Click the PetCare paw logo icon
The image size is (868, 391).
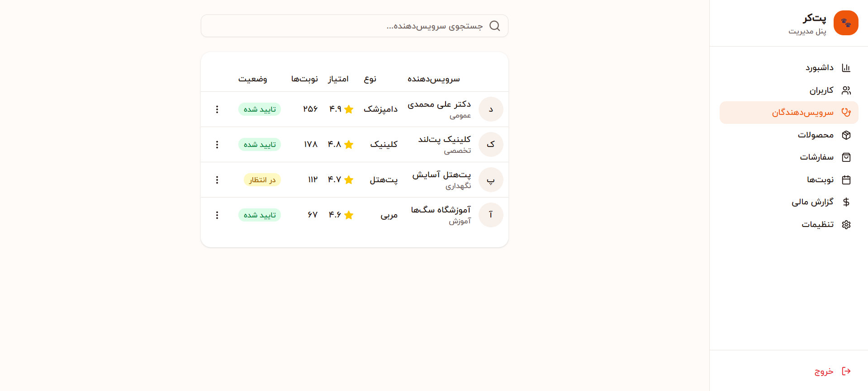pos(846,23)
